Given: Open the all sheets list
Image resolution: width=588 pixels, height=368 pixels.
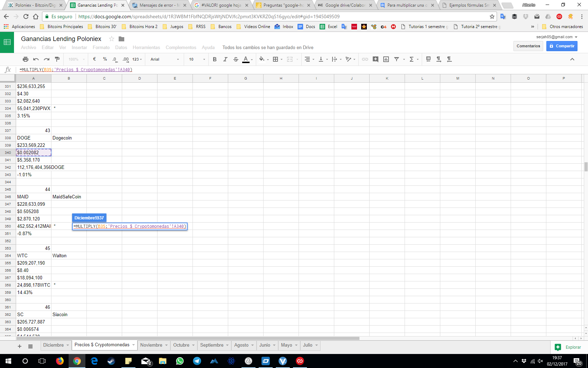Looking at the screenshot, I should click(x=30, y=346).
